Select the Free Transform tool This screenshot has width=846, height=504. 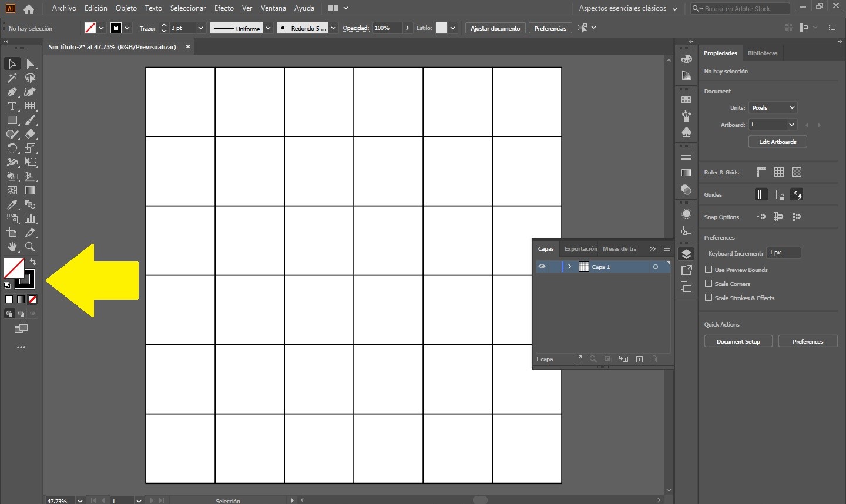30,162
